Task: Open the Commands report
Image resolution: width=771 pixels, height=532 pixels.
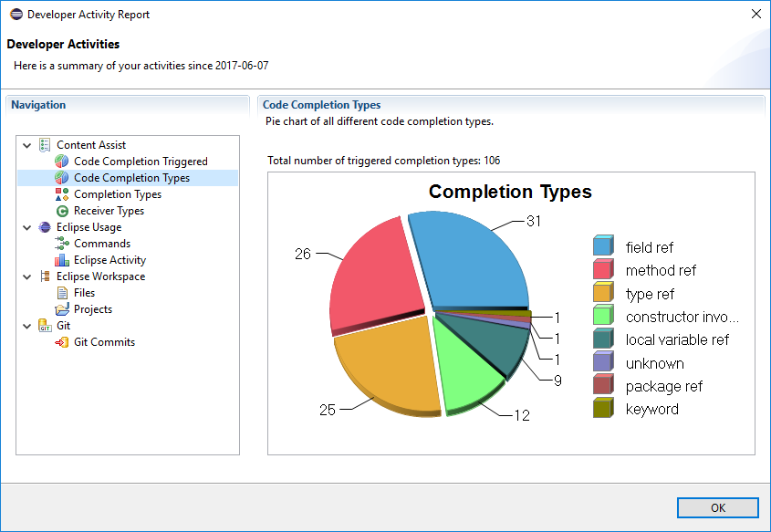Action: [102, 244]
